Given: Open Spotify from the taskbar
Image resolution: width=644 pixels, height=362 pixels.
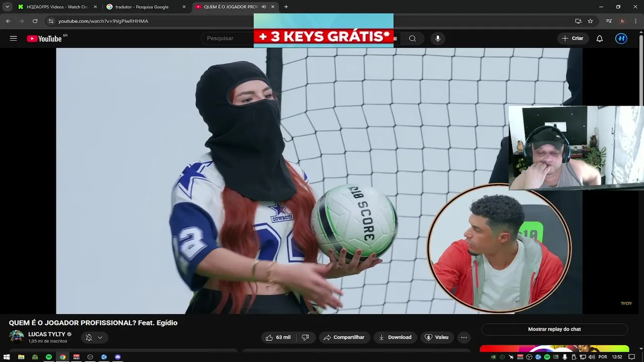Looking at the screenshot, I should coord(49,357).
